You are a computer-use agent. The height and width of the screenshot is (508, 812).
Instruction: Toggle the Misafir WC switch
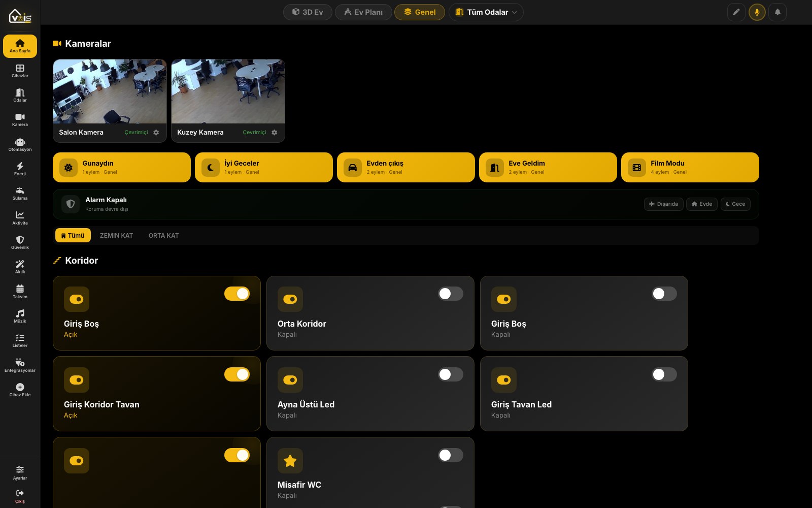[x=451, y=455]
